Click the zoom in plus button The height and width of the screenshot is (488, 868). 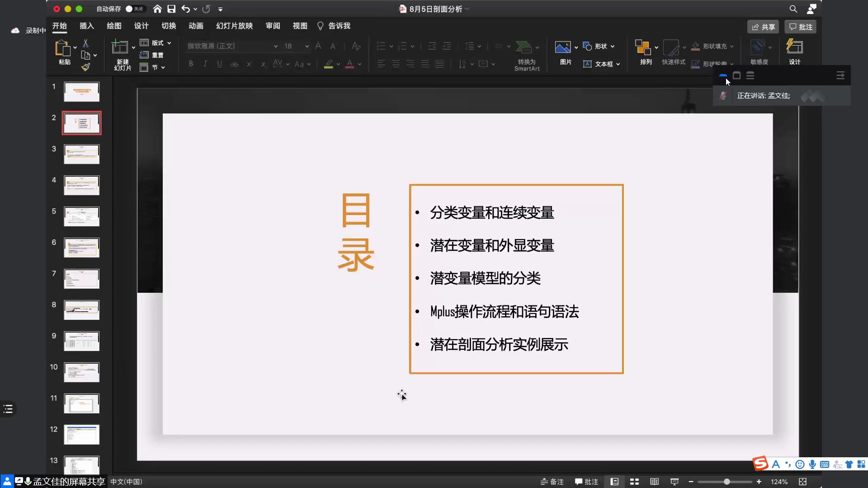(759, 482)
